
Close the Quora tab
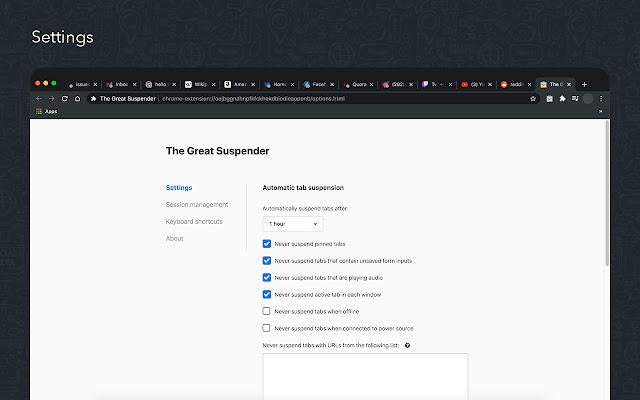click(371, 84)
